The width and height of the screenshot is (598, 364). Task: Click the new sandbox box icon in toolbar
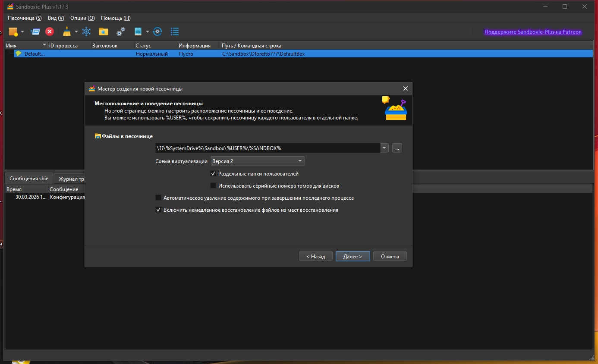[x=13, y=31]
